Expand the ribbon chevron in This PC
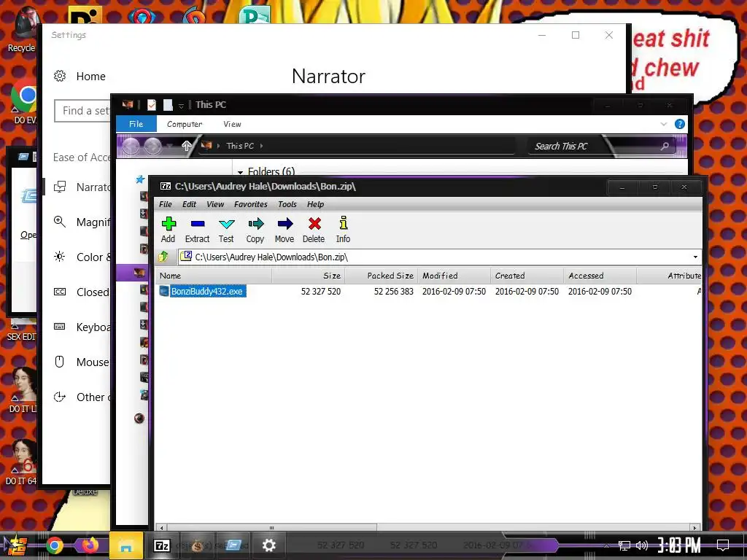 click(664, 124)
